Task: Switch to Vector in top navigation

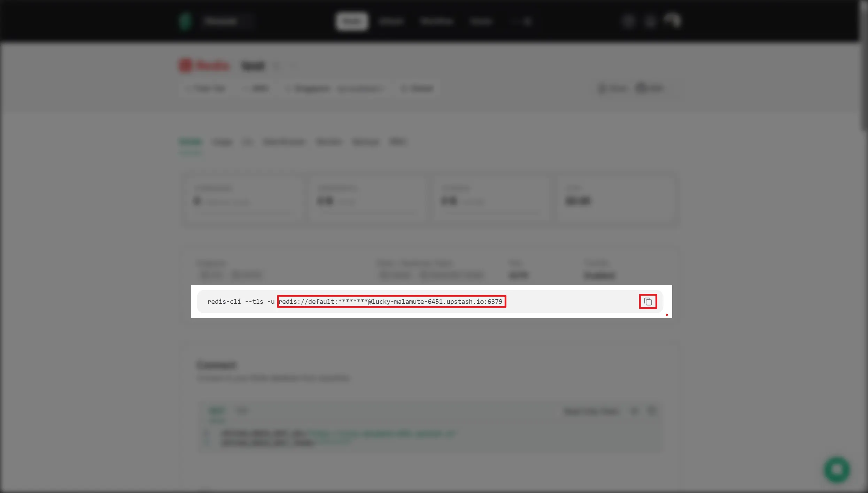Action: point(391,22)
